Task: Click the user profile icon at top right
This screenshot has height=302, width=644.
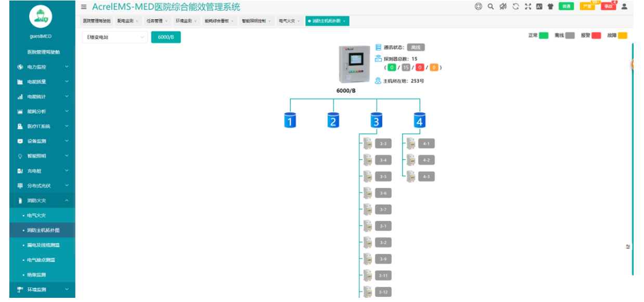Action: point(624,7)
